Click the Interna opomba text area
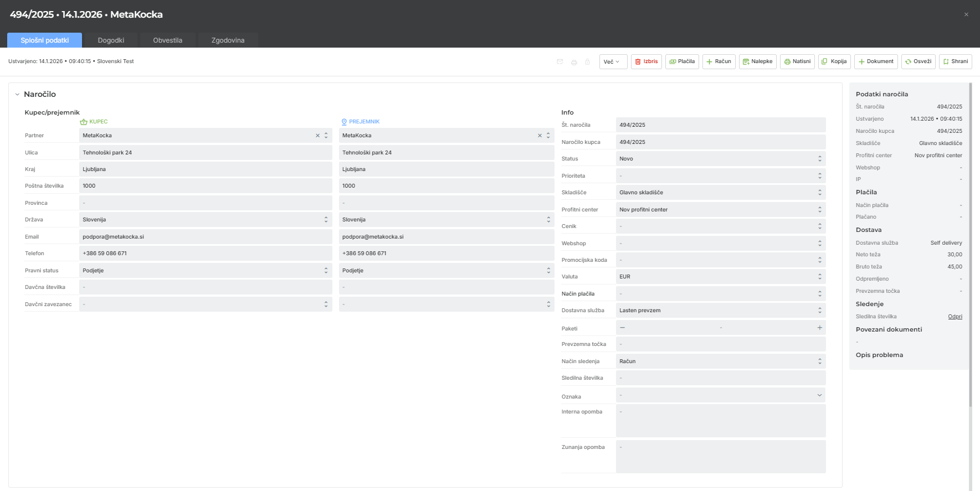980x491 pixels. click(720, 421)
